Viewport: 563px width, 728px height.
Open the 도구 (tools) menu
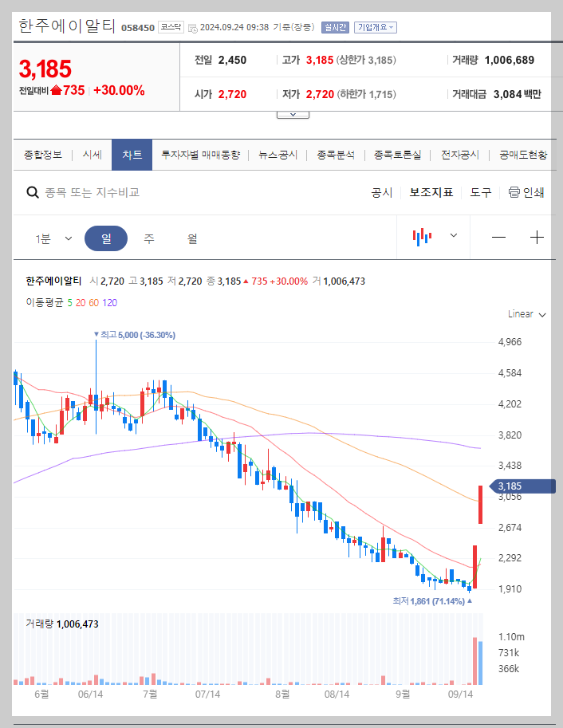[x=480, y=192]
